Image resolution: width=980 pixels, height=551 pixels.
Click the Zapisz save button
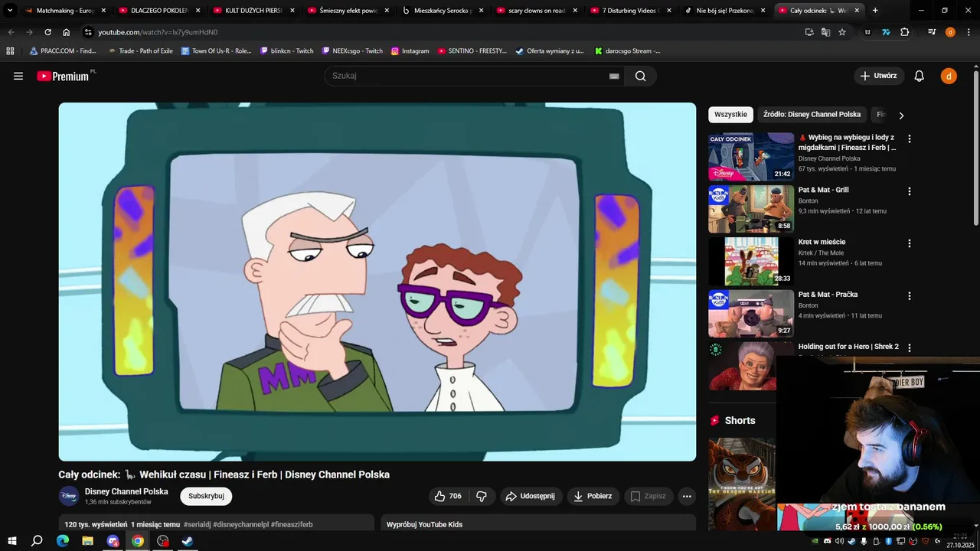[x=648, y=496]
